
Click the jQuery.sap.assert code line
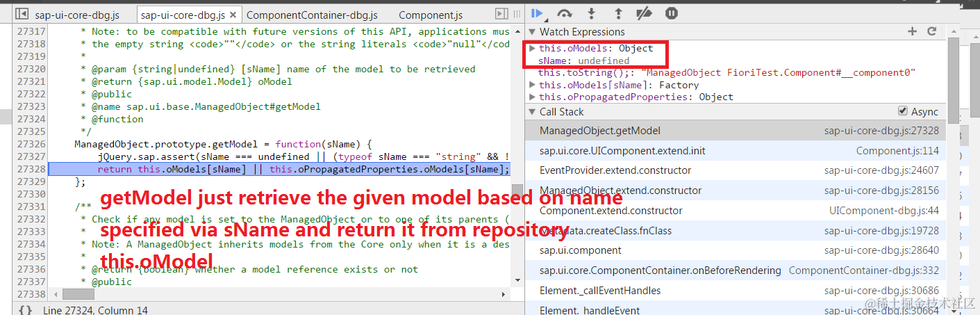click(304, 156)
